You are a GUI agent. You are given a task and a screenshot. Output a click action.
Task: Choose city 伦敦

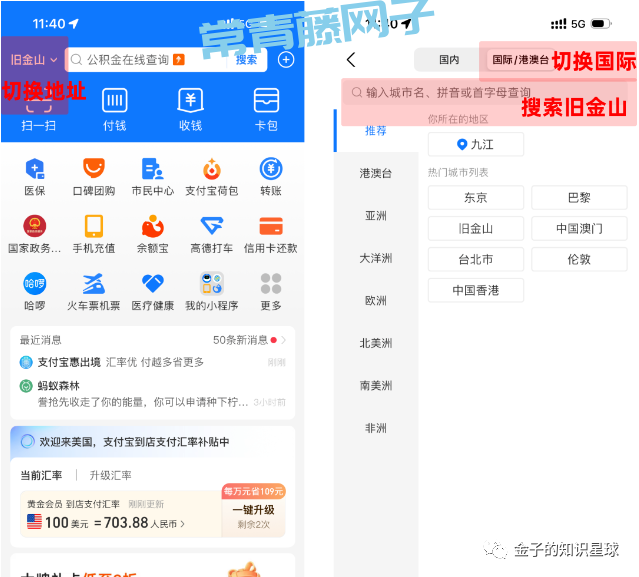579,259
